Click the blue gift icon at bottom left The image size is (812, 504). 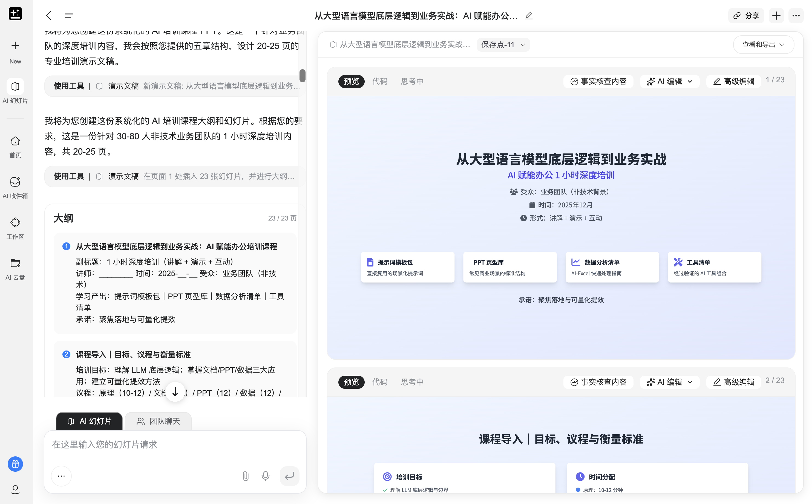click(x=15, y=464)
